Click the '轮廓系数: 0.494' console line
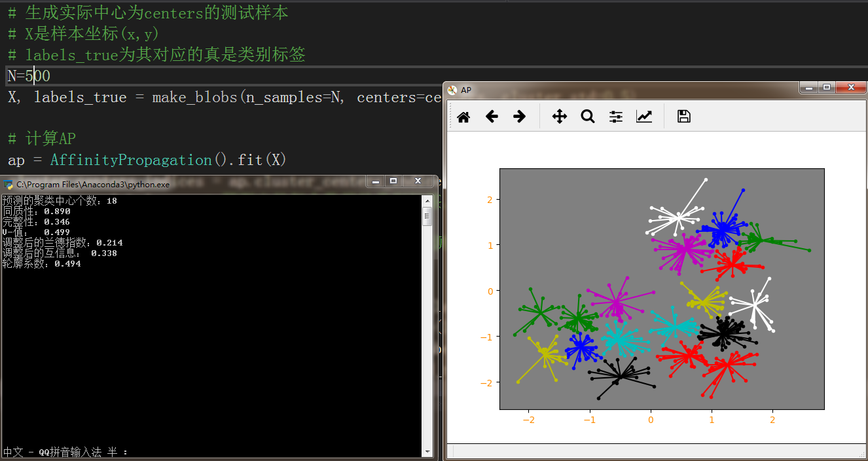 (42, 264)
